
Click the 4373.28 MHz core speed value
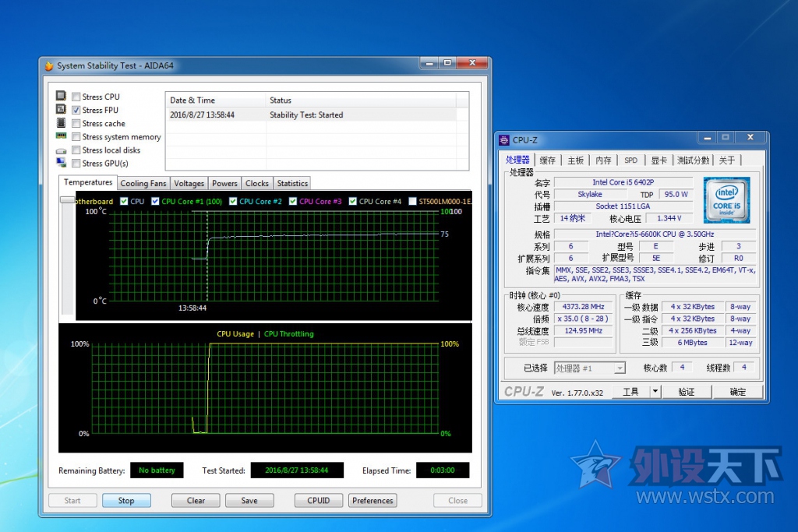click(x=583, y=307)
